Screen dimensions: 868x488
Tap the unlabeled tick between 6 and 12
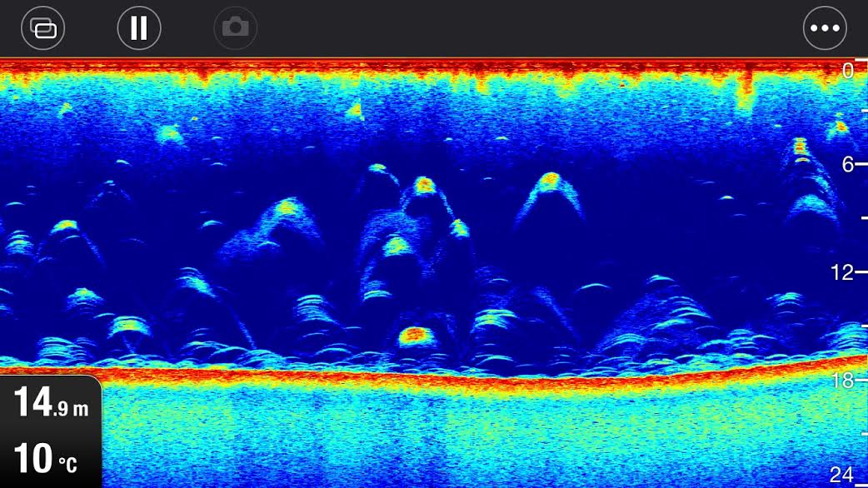(861, 218)
